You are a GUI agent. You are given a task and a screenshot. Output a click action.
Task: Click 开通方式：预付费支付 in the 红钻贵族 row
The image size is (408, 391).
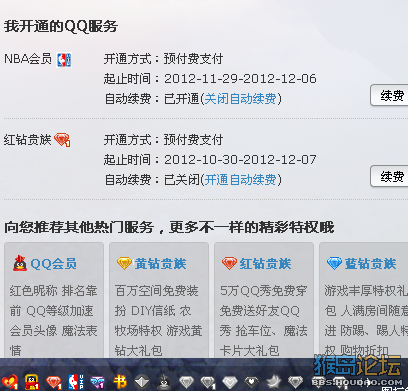(x=163, y=140)
